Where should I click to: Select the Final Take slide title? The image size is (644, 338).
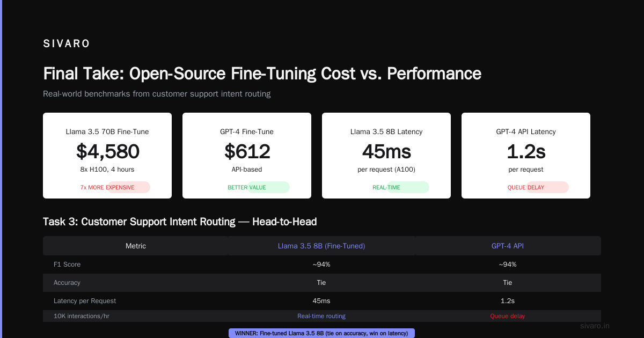click(x=262, y=74)
